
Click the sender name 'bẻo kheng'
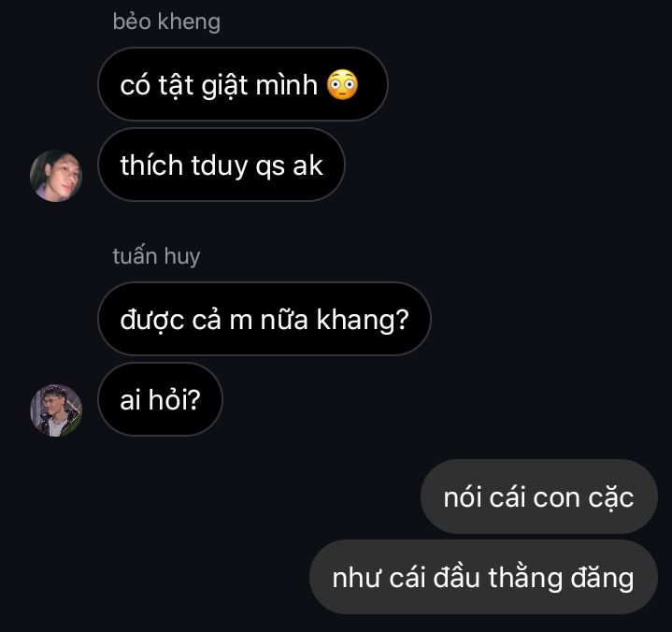[x=166, y=22]
